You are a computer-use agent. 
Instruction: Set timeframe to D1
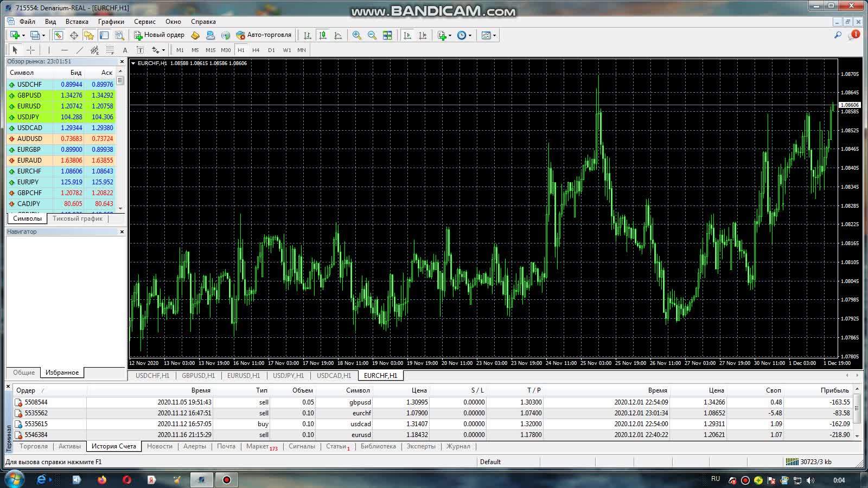tap(271, 50)
